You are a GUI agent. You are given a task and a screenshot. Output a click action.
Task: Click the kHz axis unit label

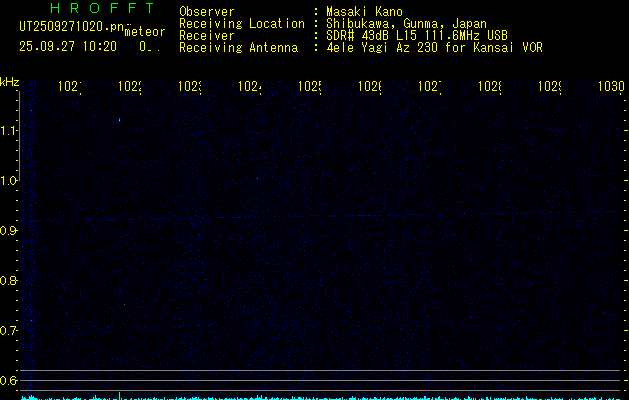point(10,81)
